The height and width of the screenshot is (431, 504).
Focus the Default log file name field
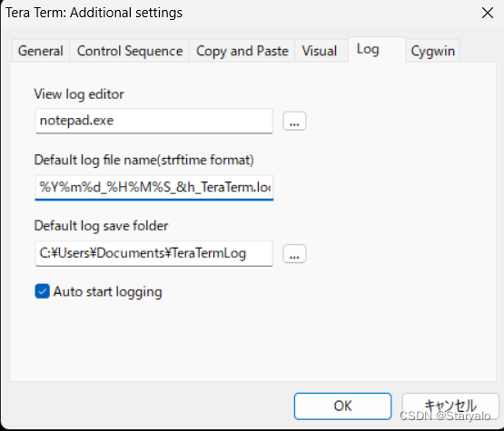click(x=154, y=188)
